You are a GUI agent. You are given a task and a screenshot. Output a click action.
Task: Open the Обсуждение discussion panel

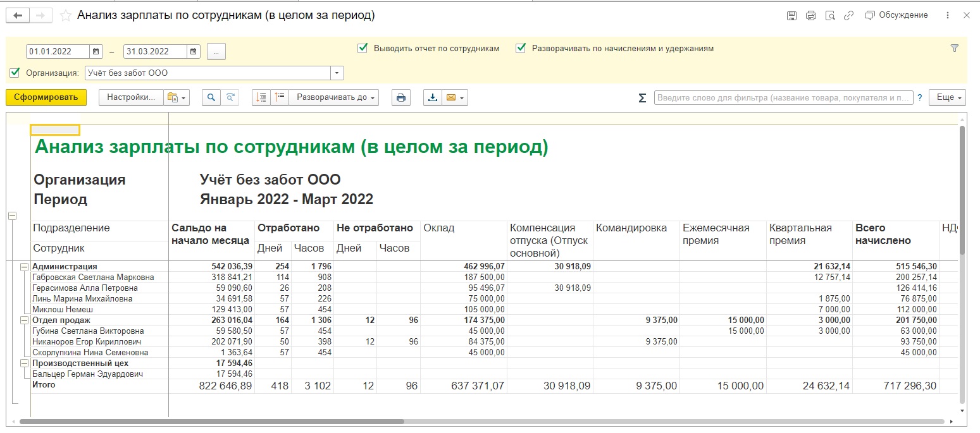click(x=896, y=15)
